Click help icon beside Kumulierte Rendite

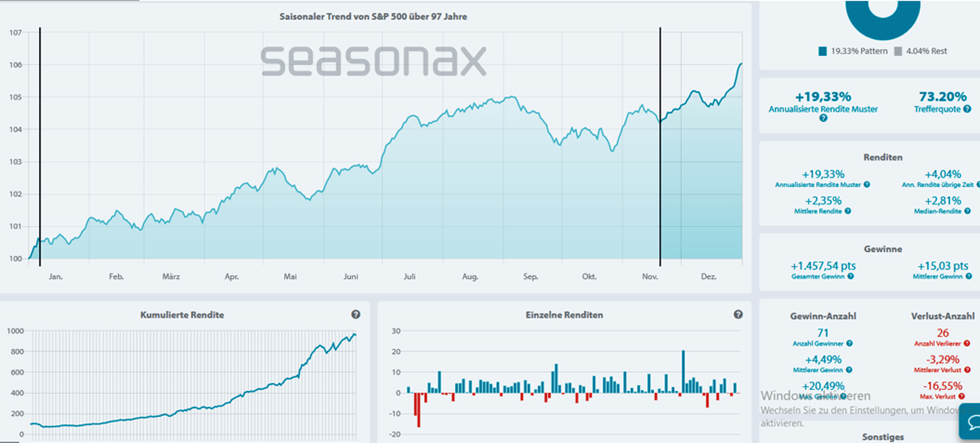tap(356, 314)
